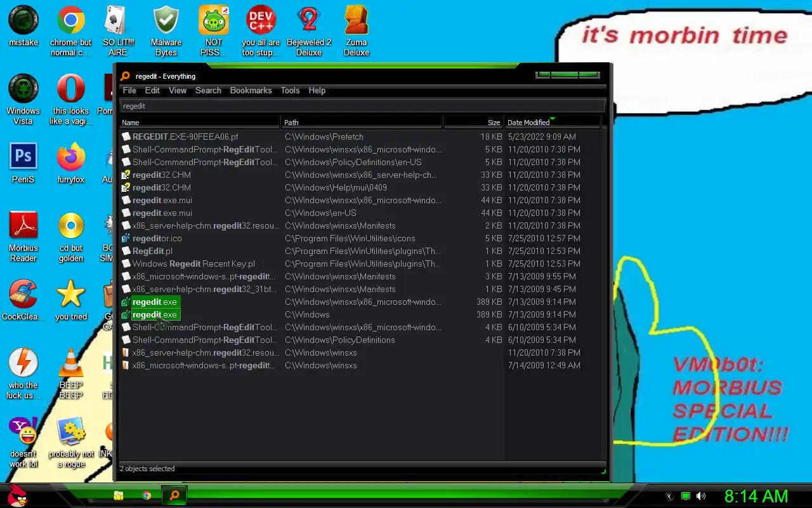Open the Edit menu

pos(152,90)
